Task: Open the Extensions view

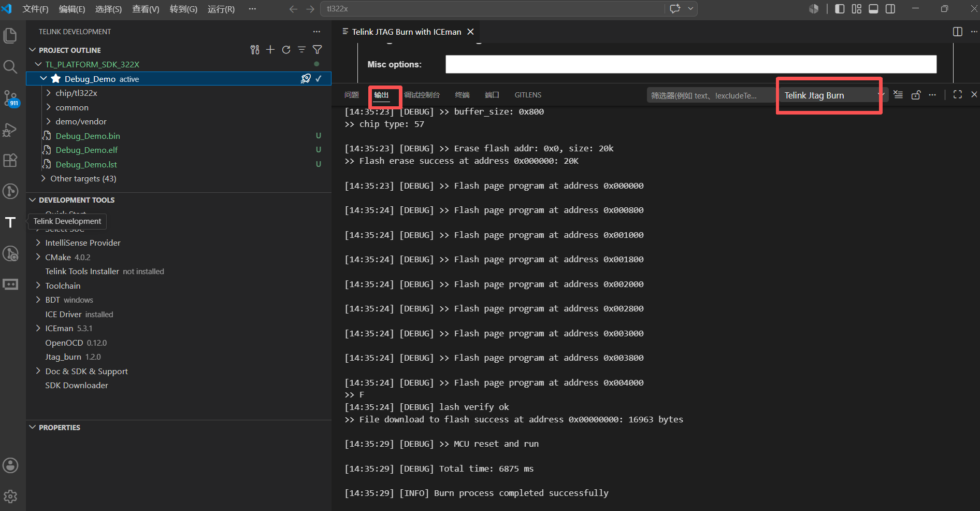Action: tap(10, 160)
